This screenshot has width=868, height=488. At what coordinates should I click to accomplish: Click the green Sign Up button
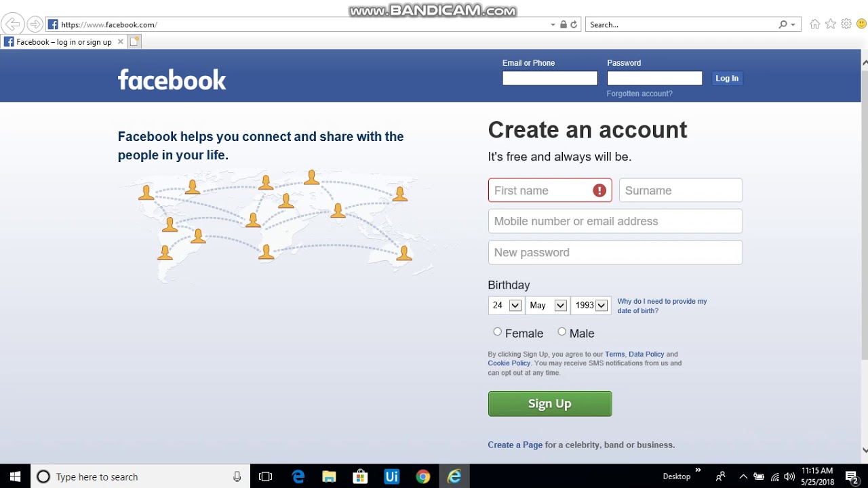pyautogui.click(x=550, y=404)
